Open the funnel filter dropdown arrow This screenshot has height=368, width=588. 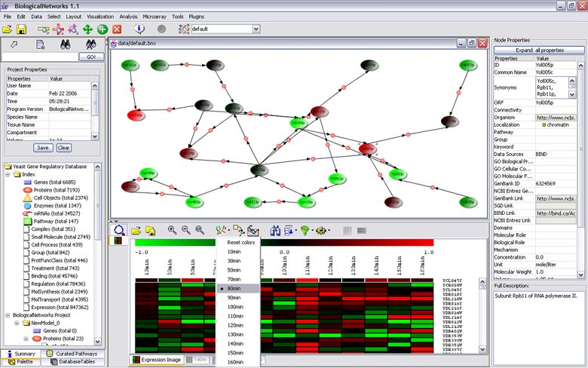[312, 231]
